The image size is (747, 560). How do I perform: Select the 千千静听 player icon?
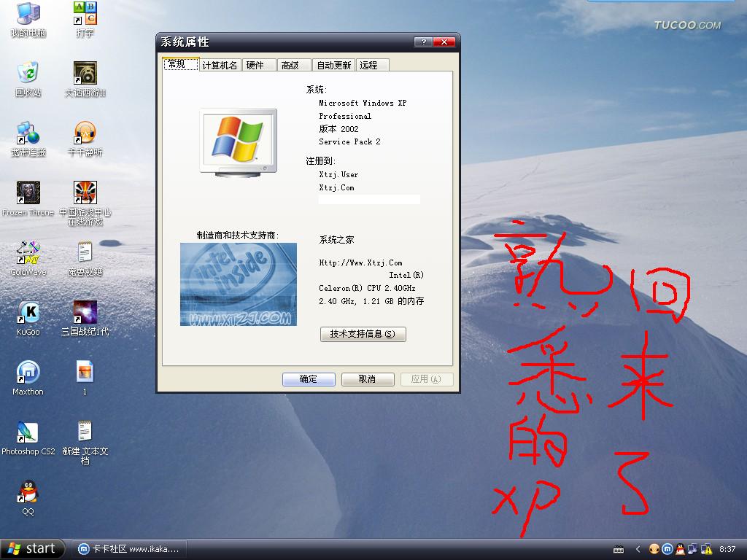tap(85, 139)
